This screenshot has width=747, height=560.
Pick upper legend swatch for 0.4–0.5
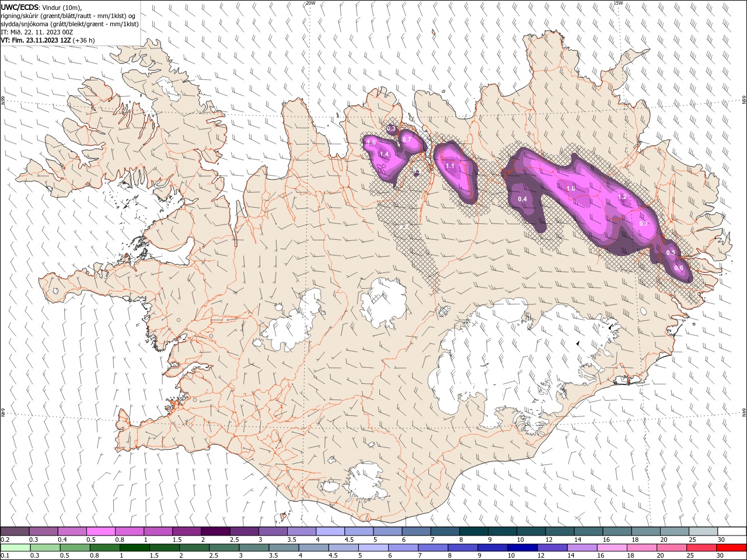72,531
